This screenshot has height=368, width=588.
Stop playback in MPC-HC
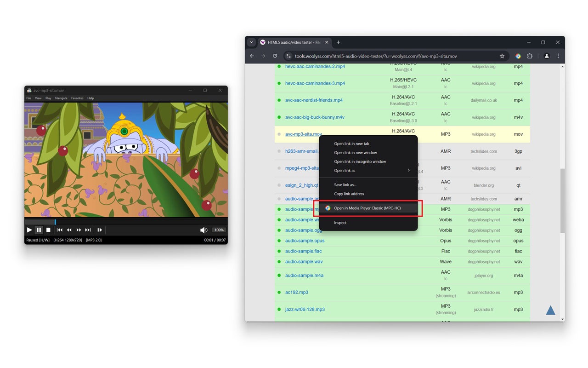click(x=48, y=230)
